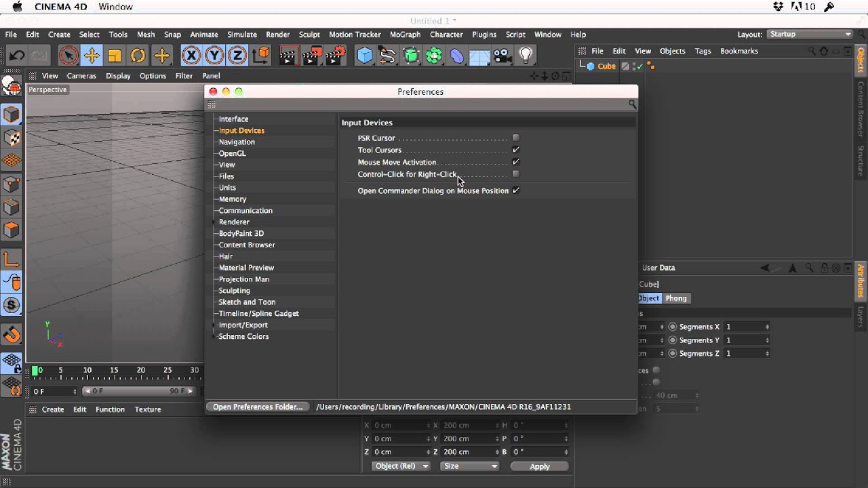
Task: Select the Scale tool
Action: 115,56
